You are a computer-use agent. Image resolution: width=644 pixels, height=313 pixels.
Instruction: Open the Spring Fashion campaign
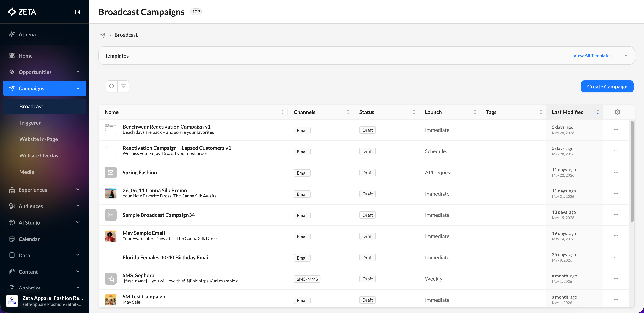tap(140, 173)
